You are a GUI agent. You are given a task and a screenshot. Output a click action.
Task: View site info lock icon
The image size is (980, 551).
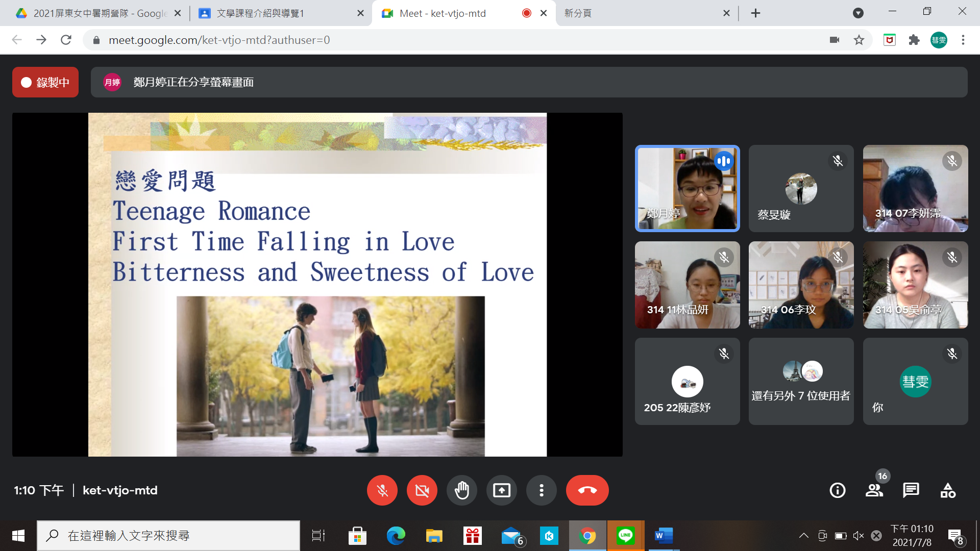tap(96, 40)
